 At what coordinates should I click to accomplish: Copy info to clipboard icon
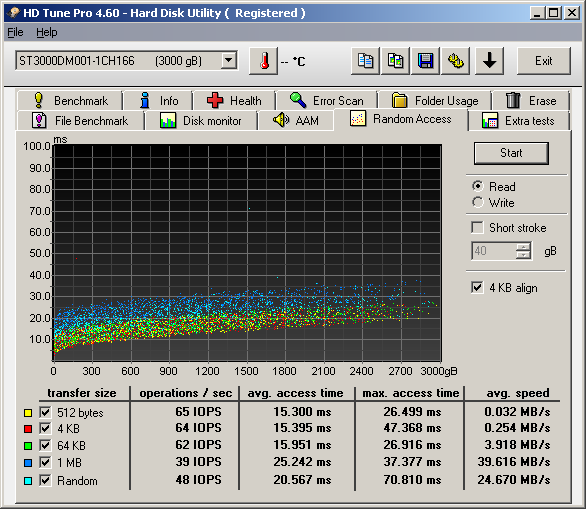point(365,61)
